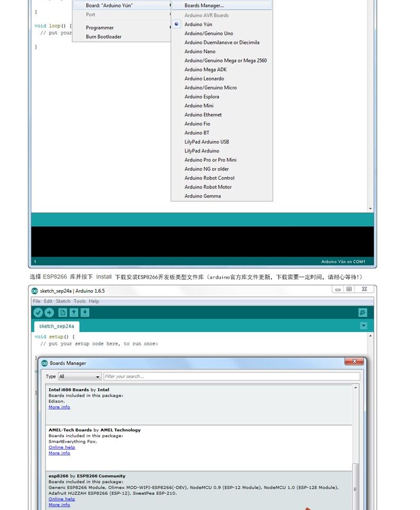Open the Sketch menu
The width and height of the screenshot is (420, 510).
click(x=63, y=301)
